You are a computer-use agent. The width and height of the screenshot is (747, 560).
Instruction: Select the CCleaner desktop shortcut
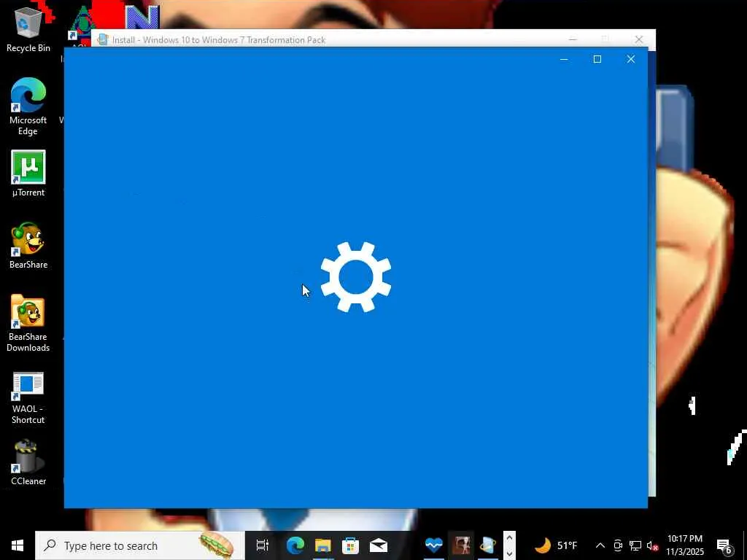[28, 462]
